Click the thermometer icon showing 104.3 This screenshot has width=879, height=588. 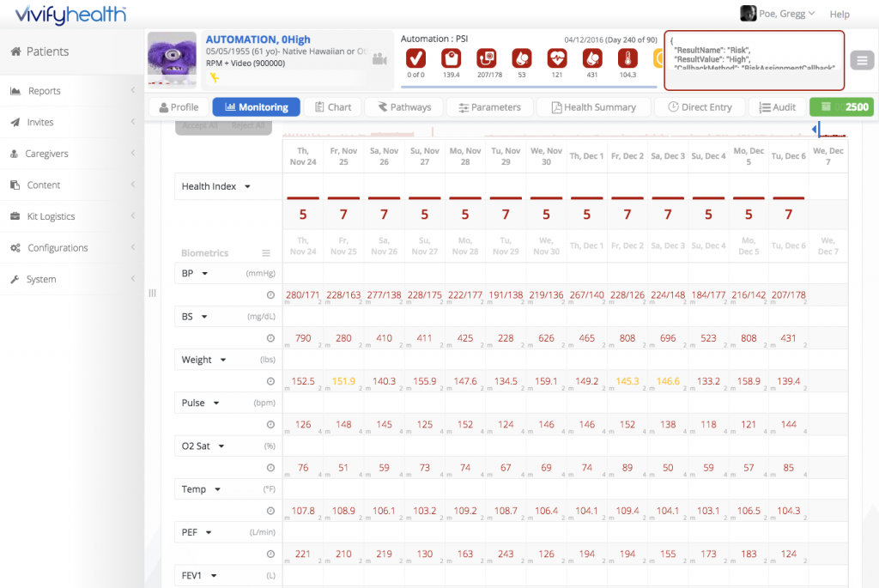coord(627,58)
